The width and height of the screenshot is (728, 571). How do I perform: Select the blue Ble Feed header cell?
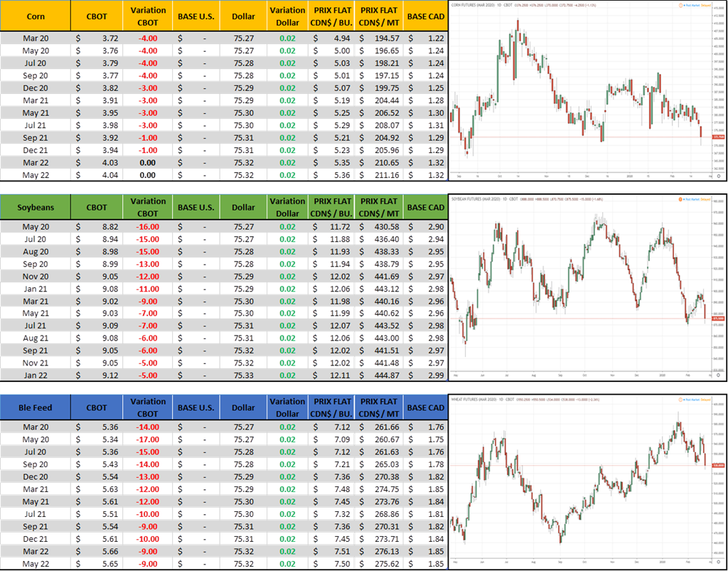coord(36,407)
